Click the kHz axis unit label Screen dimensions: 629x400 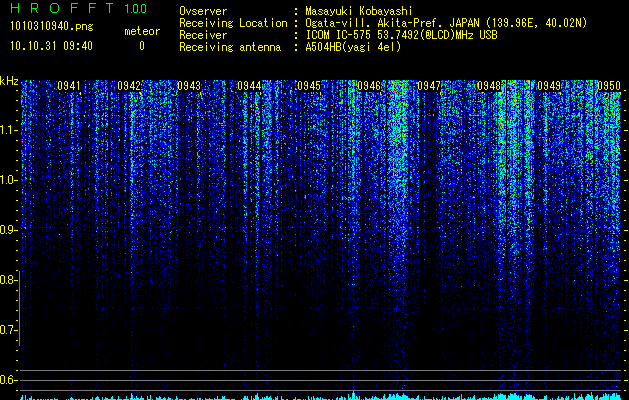pos(9,81)
